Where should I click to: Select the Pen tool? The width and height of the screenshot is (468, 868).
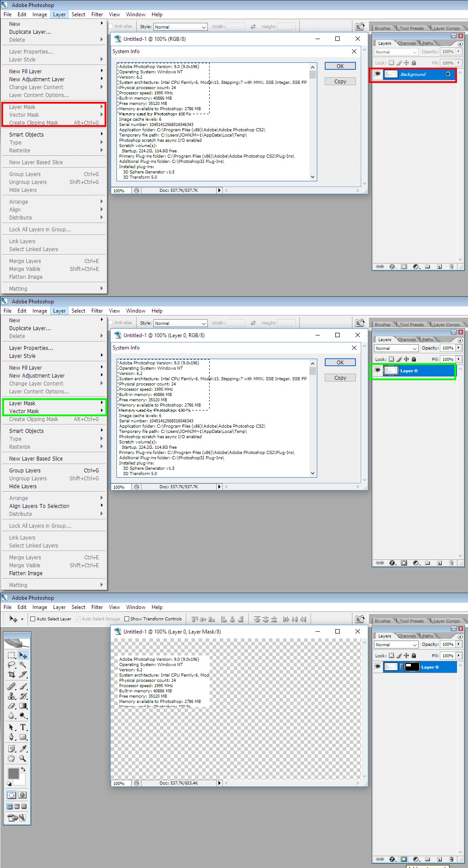(x=12, y=737)
